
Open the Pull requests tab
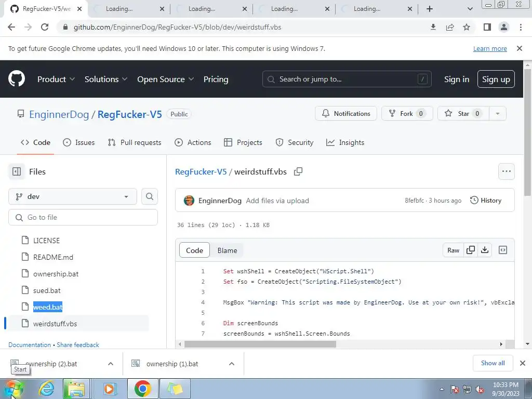(135, 142)
